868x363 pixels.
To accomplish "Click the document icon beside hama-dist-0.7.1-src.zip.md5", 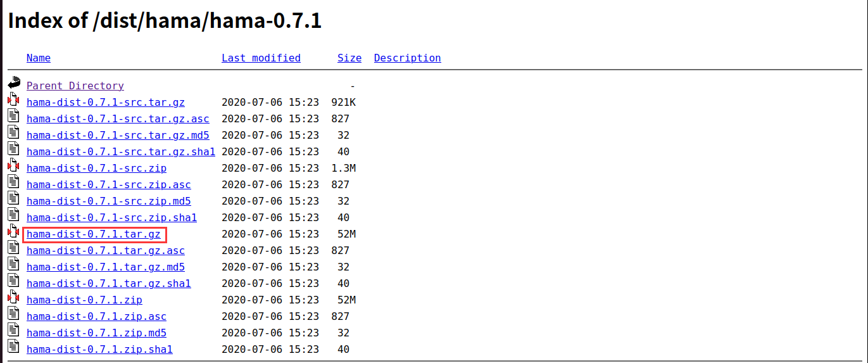I will (x=14, y=198).
